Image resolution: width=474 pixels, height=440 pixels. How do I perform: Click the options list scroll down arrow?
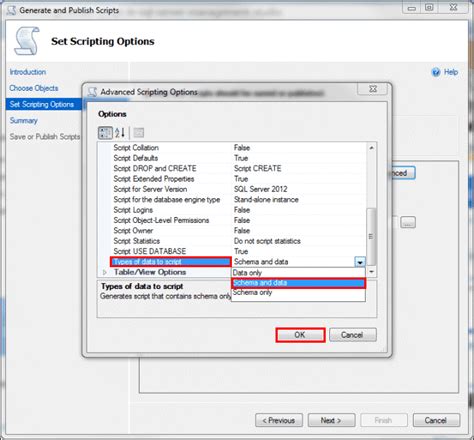tap(371, 272)
